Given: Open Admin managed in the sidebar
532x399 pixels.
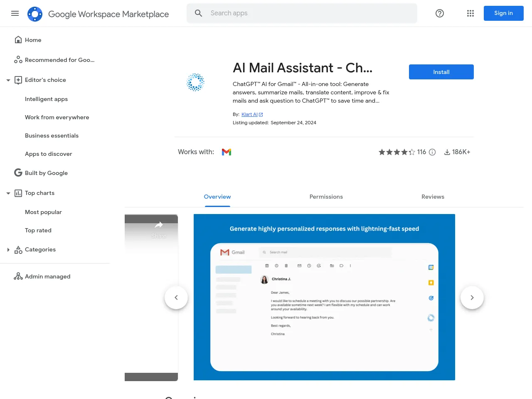Looking at the screenshot, I should click(x=47, y=276).
